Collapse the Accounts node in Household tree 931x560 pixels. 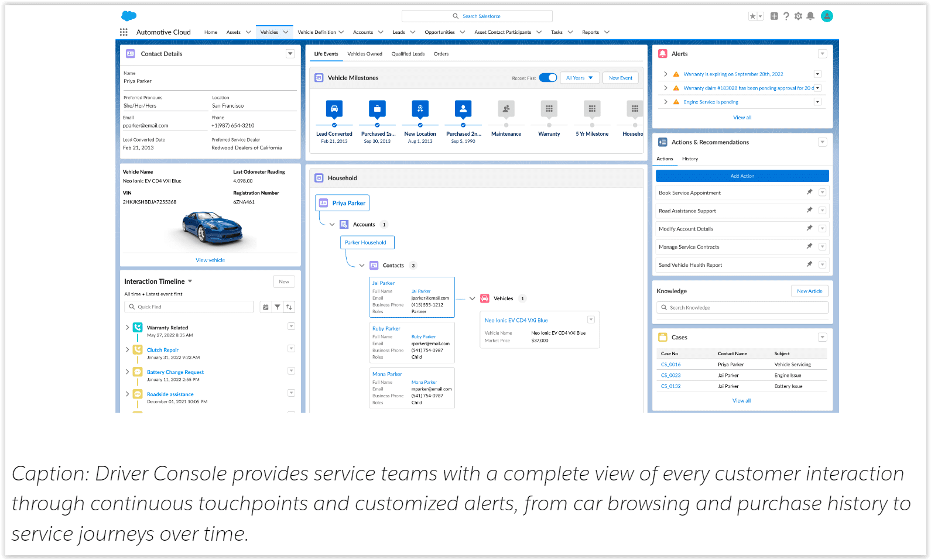(x=332, y=225)
